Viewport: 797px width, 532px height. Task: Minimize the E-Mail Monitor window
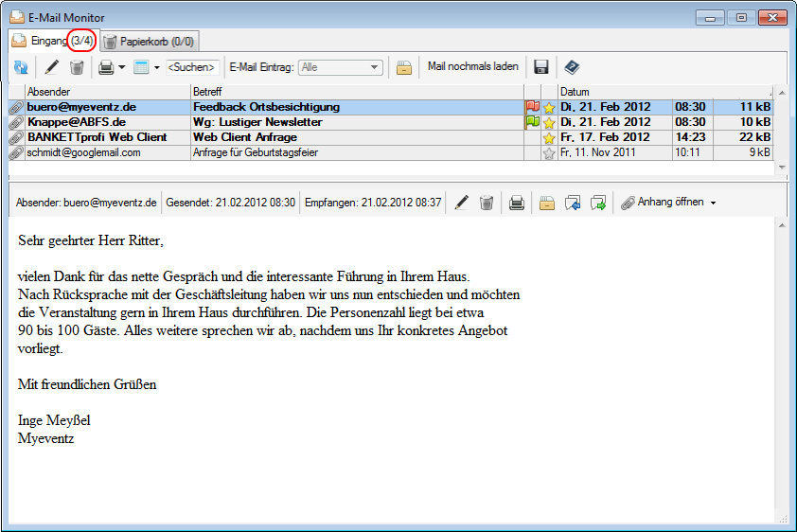710,17
